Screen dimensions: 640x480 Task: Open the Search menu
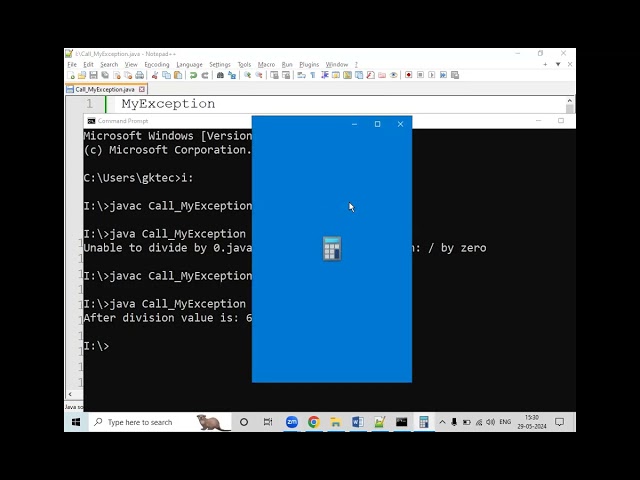(109, 64)
